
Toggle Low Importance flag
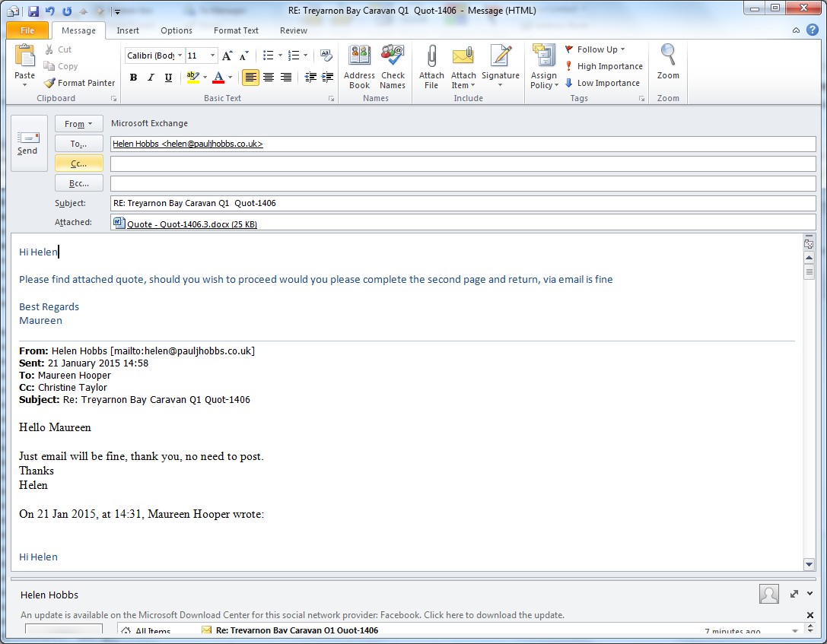click(603, 83)
